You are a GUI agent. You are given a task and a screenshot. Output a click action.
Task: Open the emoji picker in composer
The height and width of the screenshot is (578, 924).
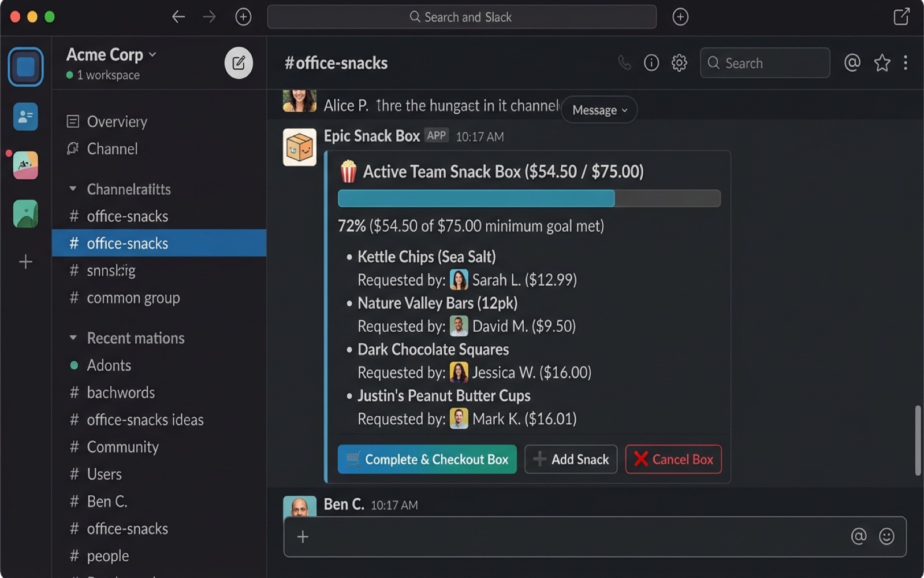click(x=886, y=536)
